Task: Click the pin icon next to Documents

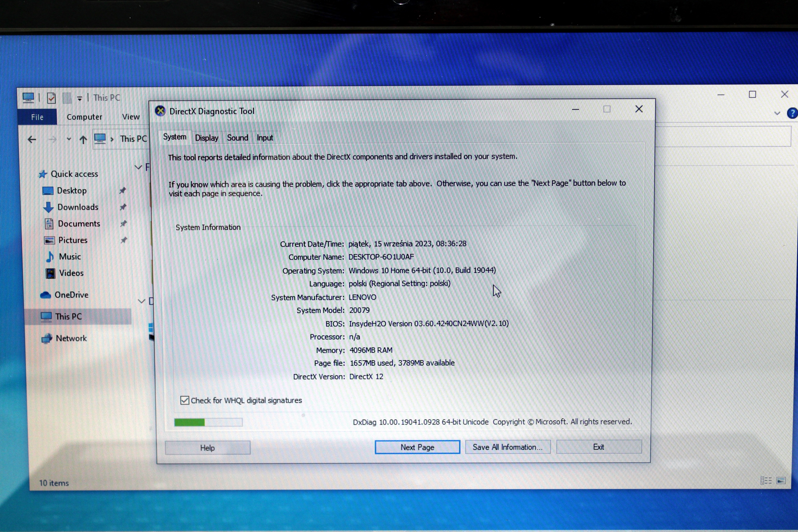Action: (x=123, y=224)
